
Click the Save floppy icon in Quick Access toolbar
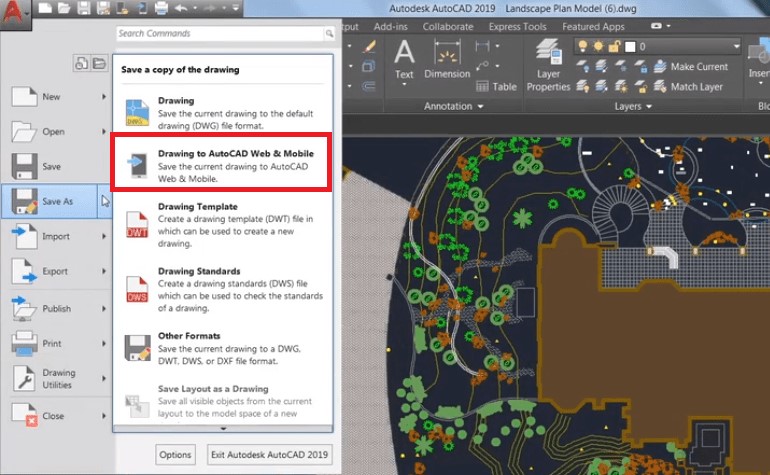pyautogui.click(x=83, y=8)
